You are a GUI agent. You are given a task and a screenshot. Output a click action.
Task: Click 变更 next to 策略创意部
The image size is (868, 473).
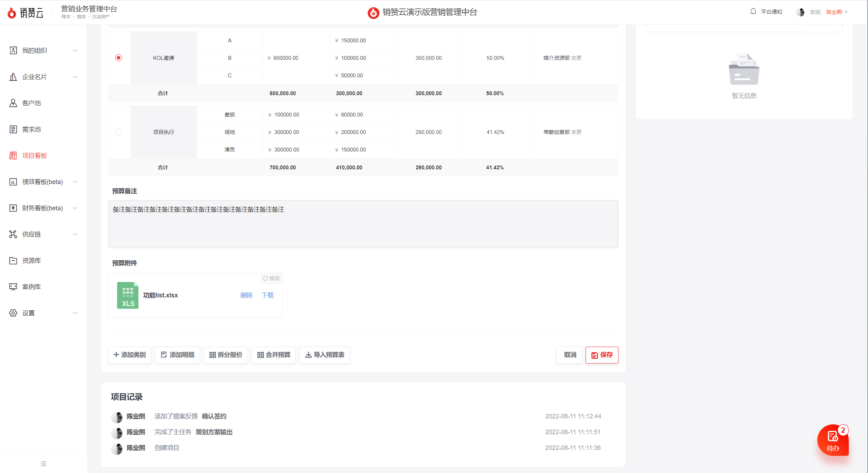tap(576, 132)
